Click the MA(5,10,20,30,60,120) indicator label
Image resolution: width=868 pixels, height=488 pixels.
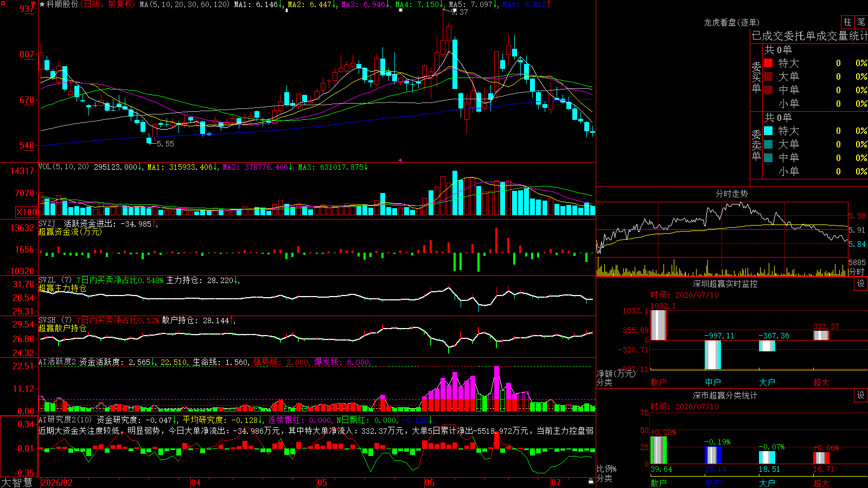pyautogui.click(x=184, y=4)
